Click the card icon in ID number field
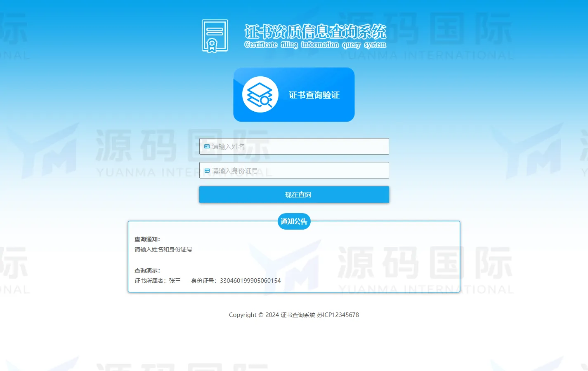 click(207, 171)
